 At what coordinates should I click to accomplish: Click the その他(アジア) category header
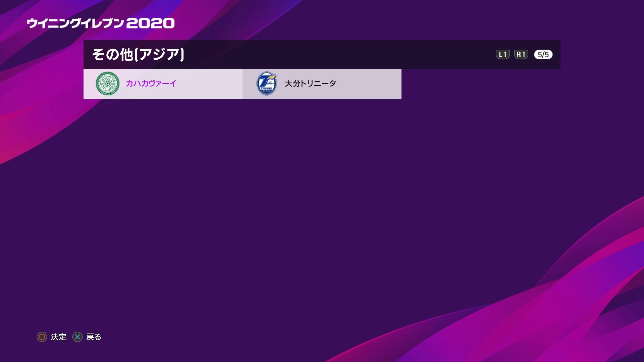click(138, 54)
